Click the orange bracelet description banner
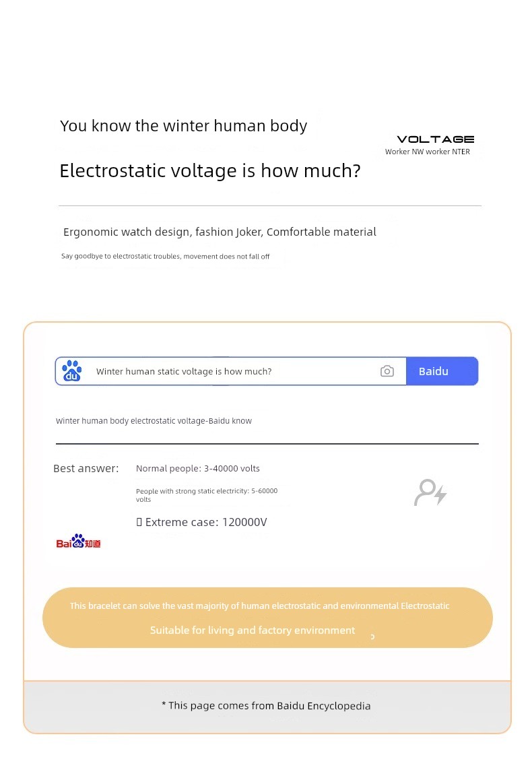This screenshot has height=782, width=532. click(x=268, y=618)
